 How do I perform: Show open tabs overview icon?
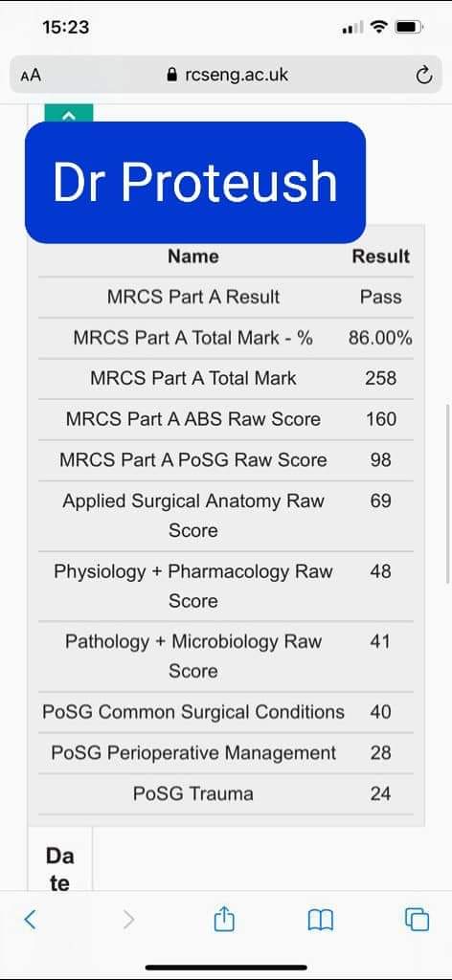(417, 920)
